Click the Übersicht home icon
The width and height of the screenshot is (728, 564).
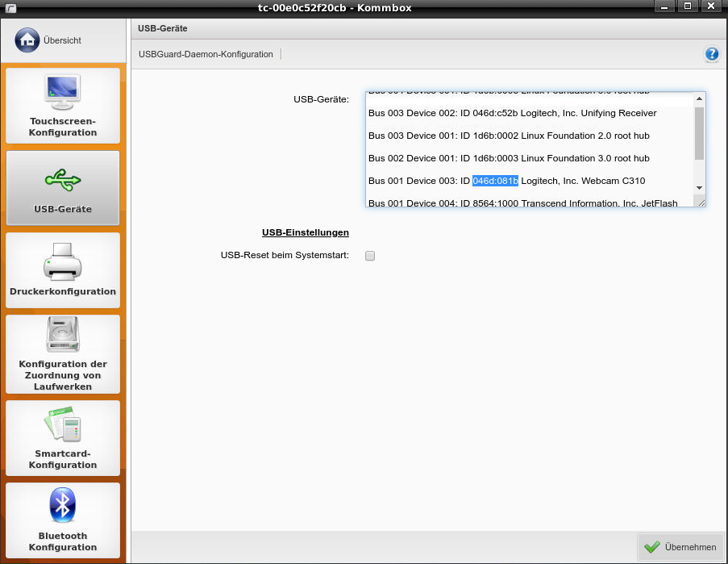coord(27,40)
